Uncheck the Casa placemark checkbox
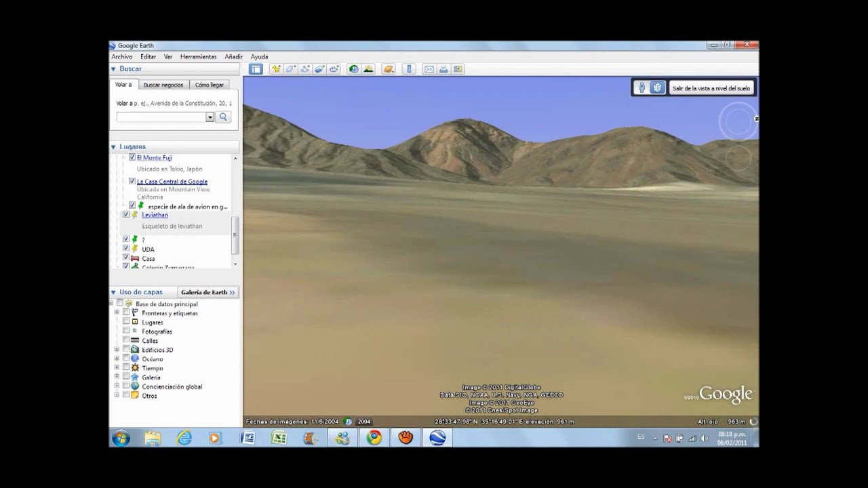 126,258
